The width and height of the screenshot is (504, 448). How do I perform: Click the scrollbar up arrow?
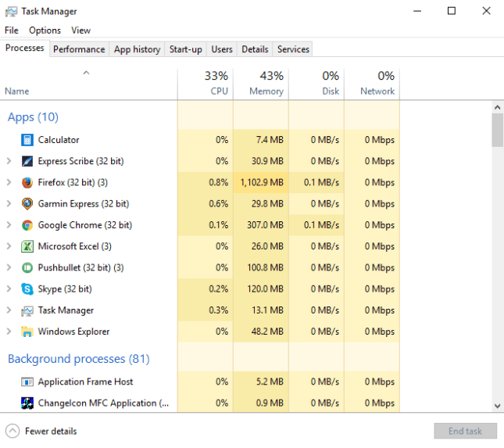(x=497, y=107)
